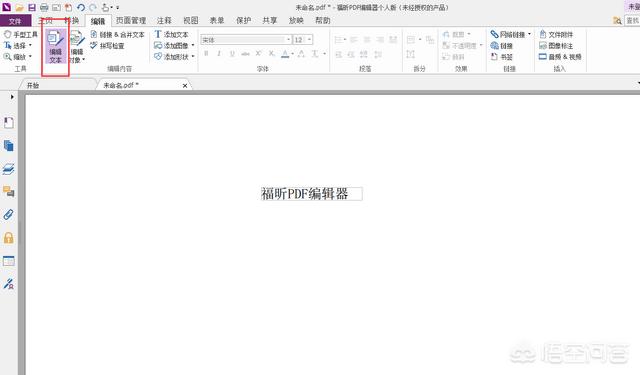Image resolution: width=640 pixels, height=375 pixels.
Task: Click the find icon beside search box
Action: (617, 20)
